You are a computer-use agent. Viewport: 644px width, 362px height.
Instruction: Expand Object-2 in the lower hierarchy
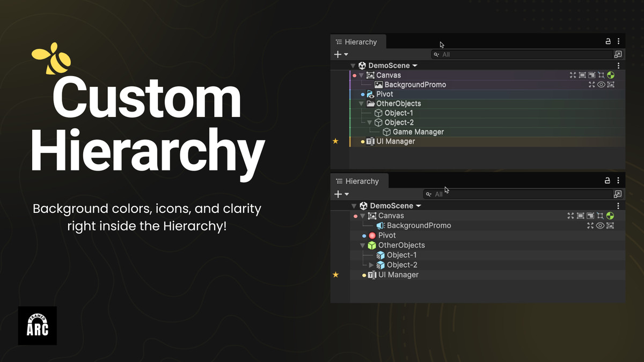click(x=370, y=264)
